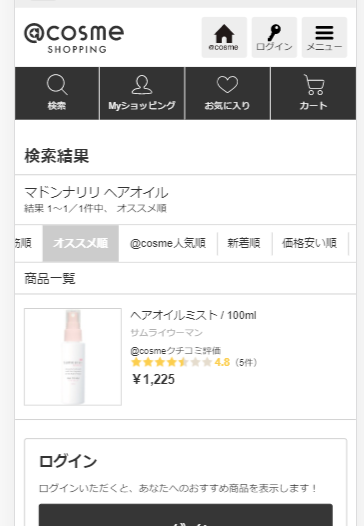Open the ログイン key icon button
364x526 pixels.
(x=274, y=37)
